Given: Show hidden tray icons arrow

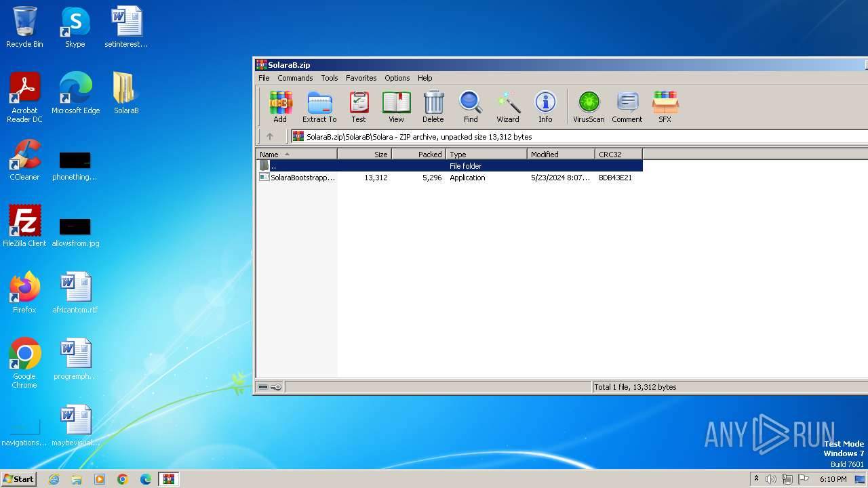Looking at the screenshot, I should click(x=756, y=479).
